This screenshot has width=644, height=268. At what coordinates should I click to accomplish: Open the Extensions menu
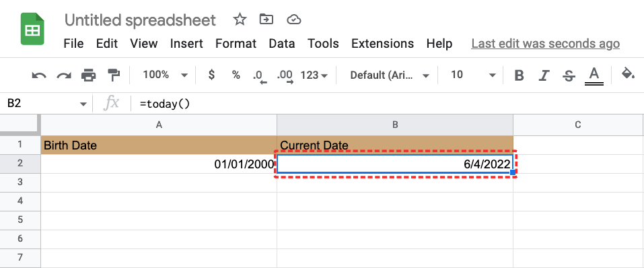(383, 44)
